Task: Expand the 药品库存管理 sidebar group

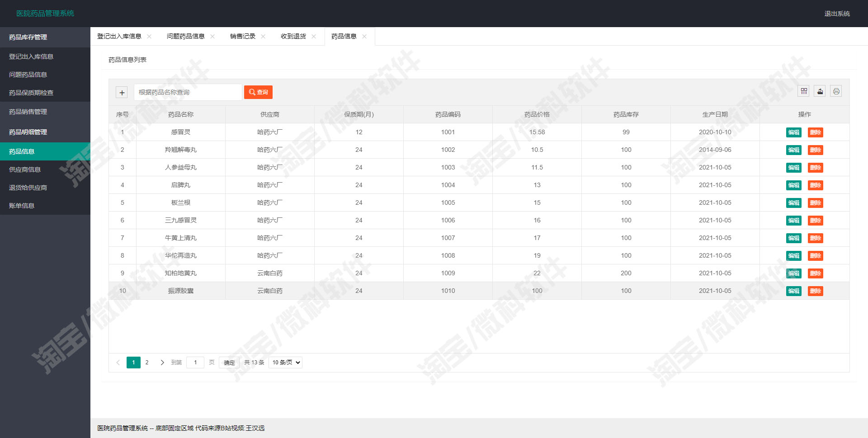Action: click(45, 37)
